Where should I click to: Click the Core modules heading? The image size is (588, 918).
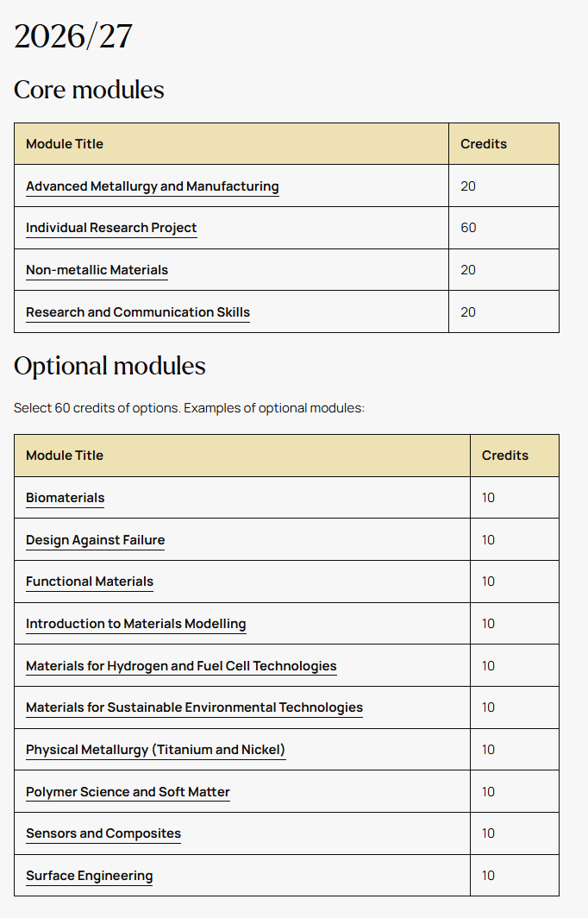coord(89,90)
